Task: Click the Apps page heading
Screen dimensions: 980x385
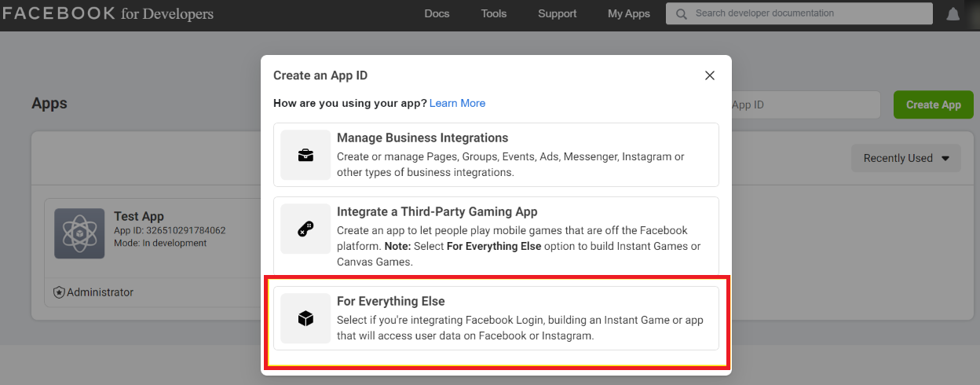Action: pos(49,104)
